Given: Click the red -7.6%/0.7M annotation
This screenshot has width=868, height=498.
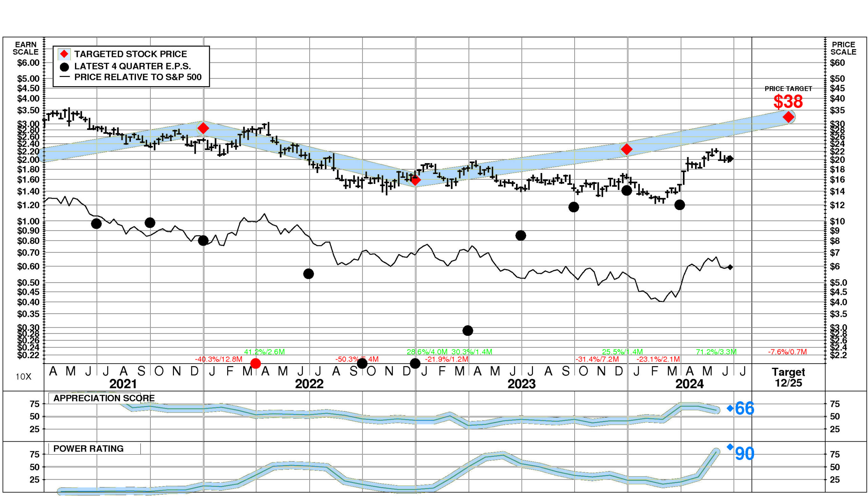Looking at the screenshot, I should point(787,351).
